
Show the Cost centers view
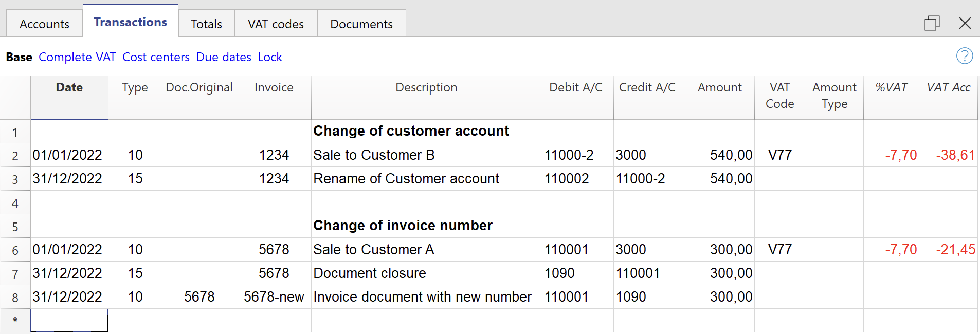(156, 57)
